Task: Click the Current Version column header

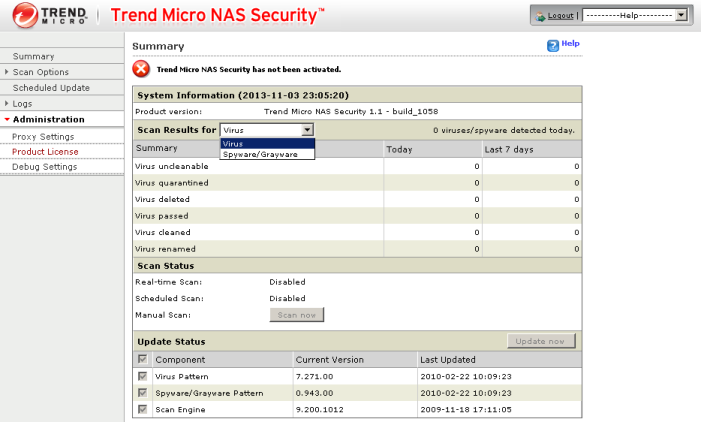Action: 330,359
